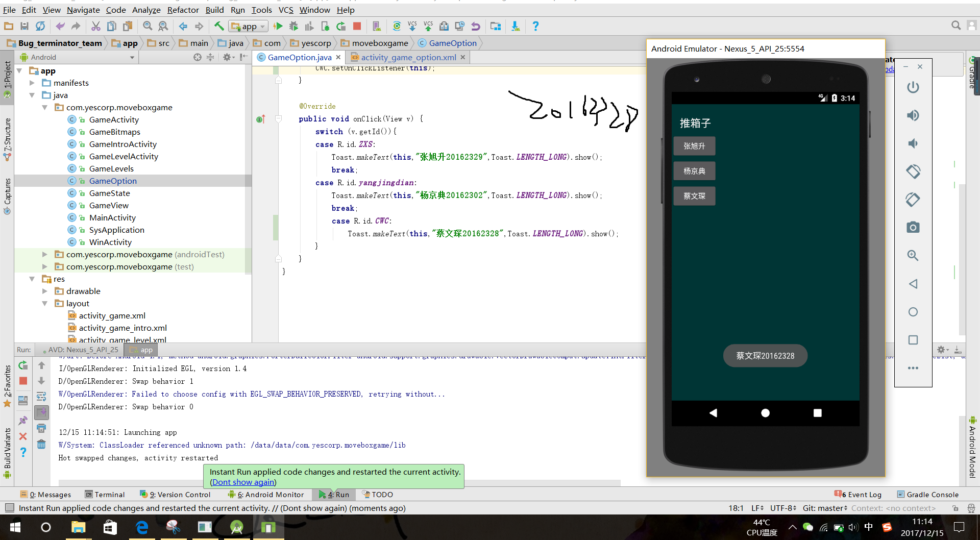The image size is (980, 540).
Task: Select MainActivity in the project tree
Action: 112,217
